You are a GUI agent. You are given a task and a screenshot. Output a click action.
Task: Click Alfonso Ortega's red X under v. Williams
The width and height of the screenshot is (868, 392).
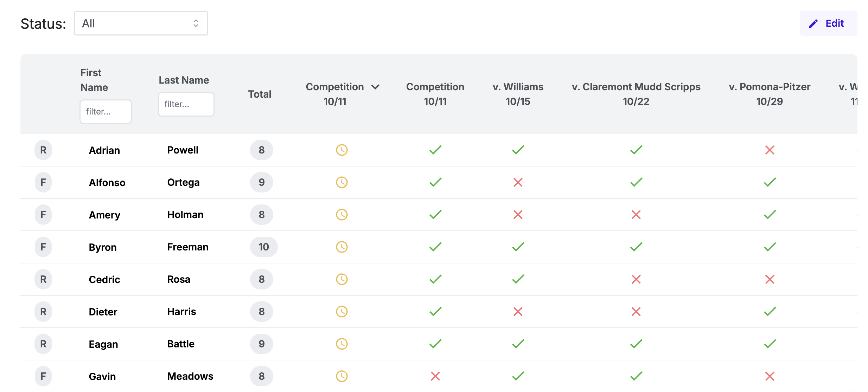(518, 182)
